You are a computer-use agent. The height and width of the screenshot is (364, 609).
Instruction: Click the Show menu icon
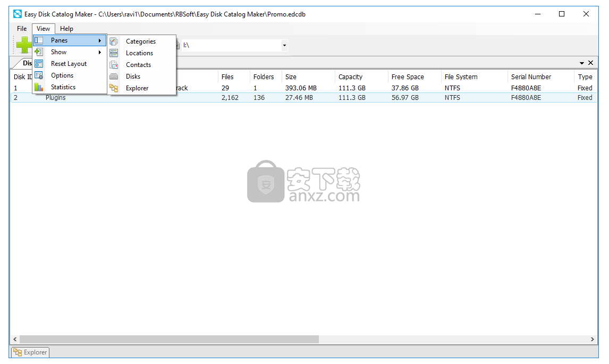(39, 52)
